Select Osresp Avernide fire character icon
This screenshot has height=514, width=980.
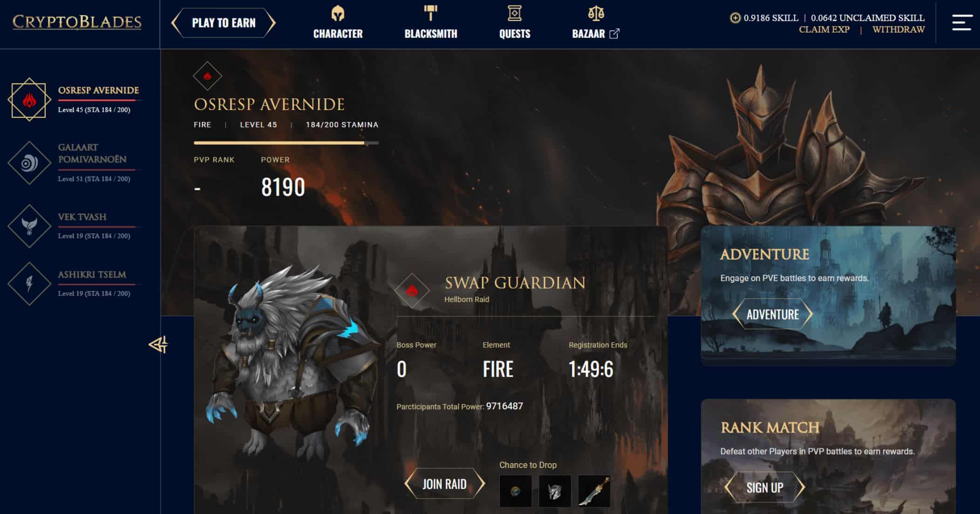pyautogui.click(x=29, y=100)
